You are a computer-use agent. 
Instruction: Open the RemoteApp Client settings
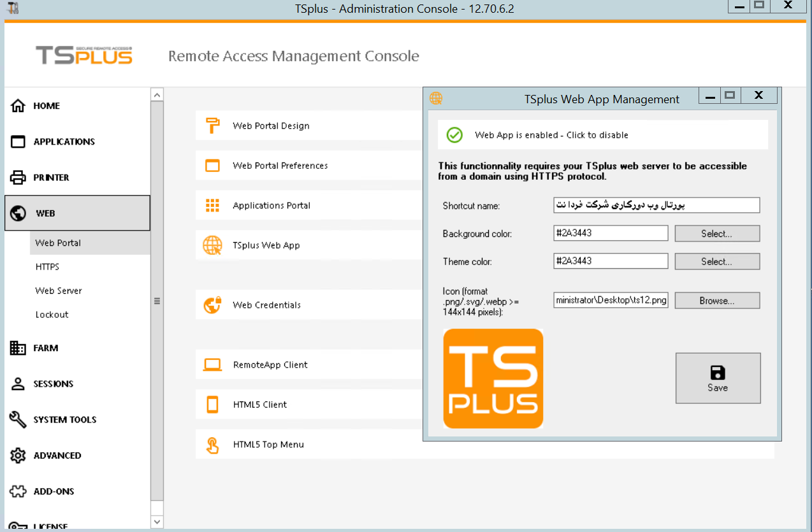pyautogui.click(x=268, y=364)
